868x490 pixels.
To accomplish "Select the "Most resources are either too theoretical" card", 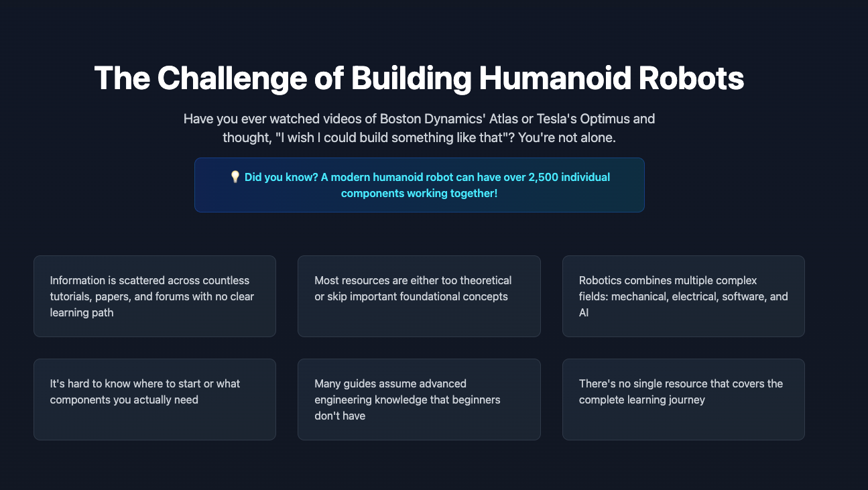I will [419, 296].
